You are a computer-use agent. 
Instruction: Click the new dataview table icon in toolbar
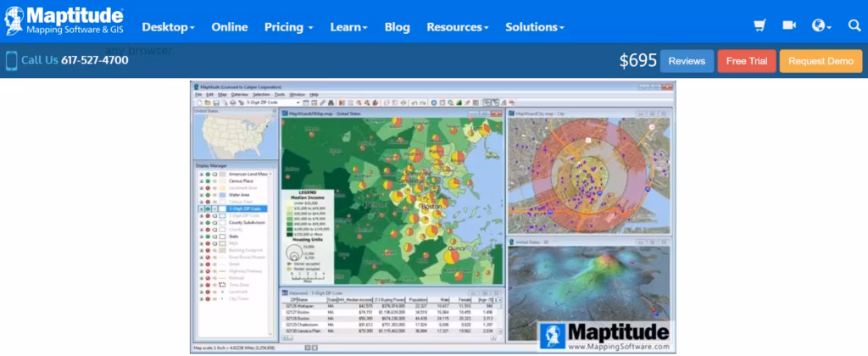click(x=305, y=103)
